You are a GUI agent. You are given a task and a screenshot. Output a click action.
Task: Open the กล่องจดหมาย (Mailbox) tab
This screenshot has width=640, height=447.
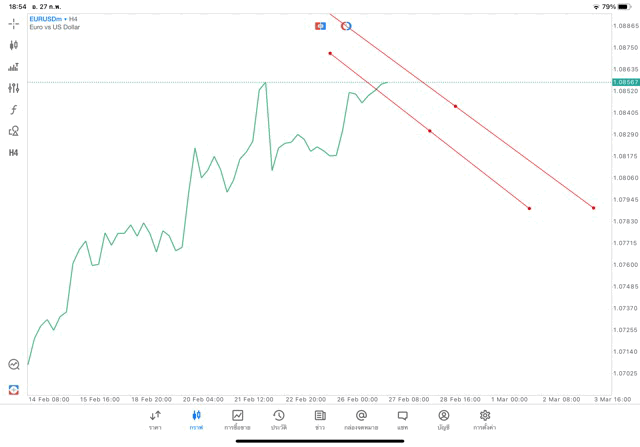(x=361, y=420)
